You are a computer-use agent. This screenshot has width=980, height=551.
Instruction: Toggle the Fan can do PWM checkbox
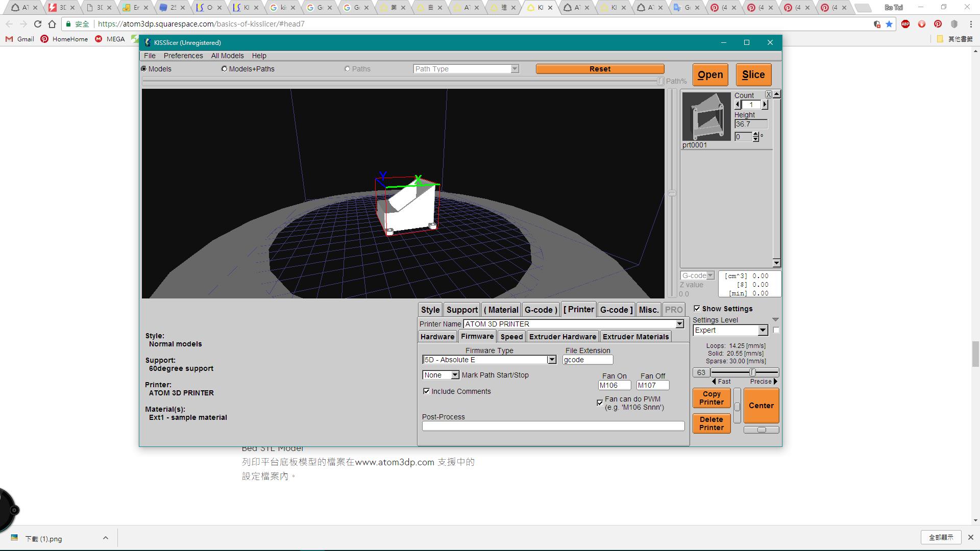pos(600,403)
